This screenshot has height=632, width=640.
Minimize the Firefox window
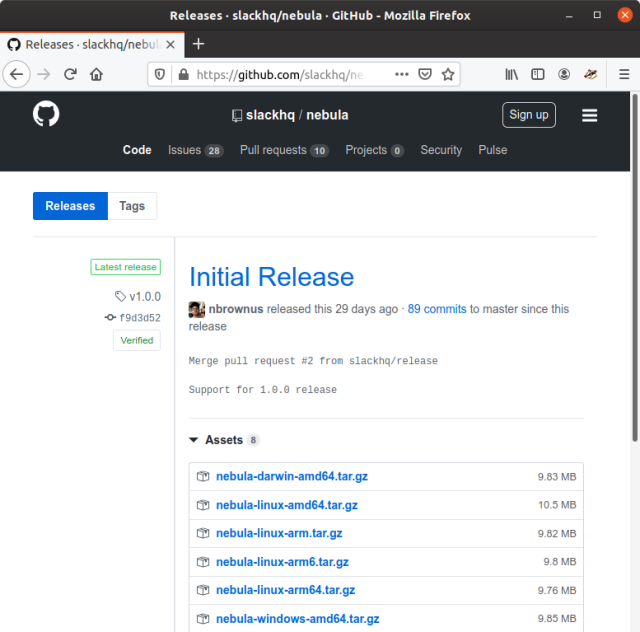coord(569,16)
